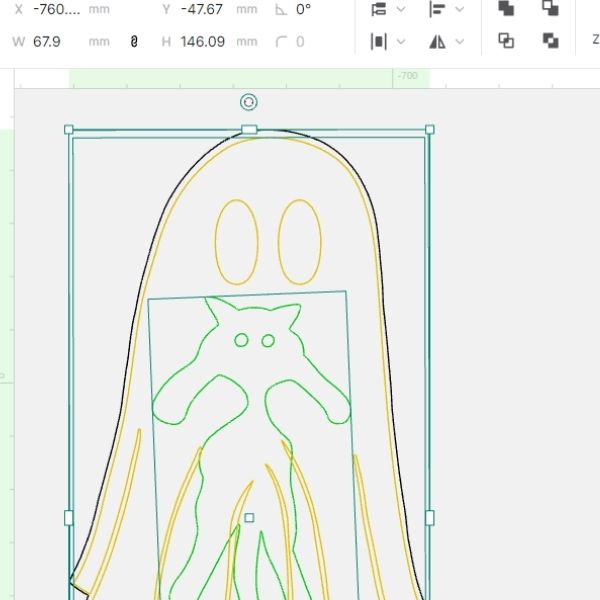
Task: Click the rotation angle field showing 0°
Action: [x=305, y=8]
